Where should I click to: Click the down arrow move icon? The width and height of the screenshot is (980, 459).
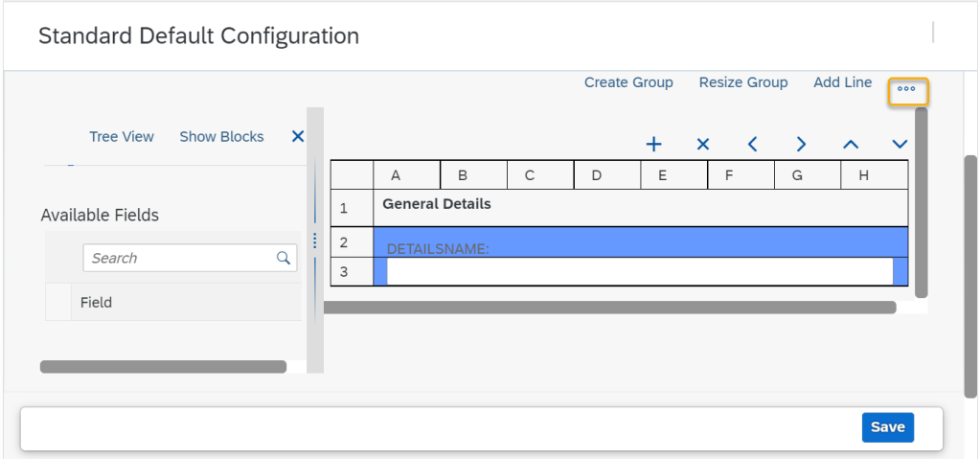pos(900,145)
